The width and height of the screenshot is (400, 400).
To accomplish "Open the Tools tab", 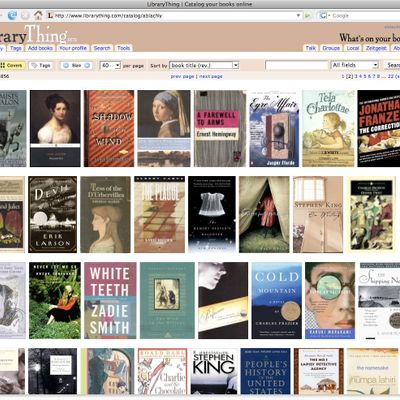I will pyautogui.click(x=123, y=48).
